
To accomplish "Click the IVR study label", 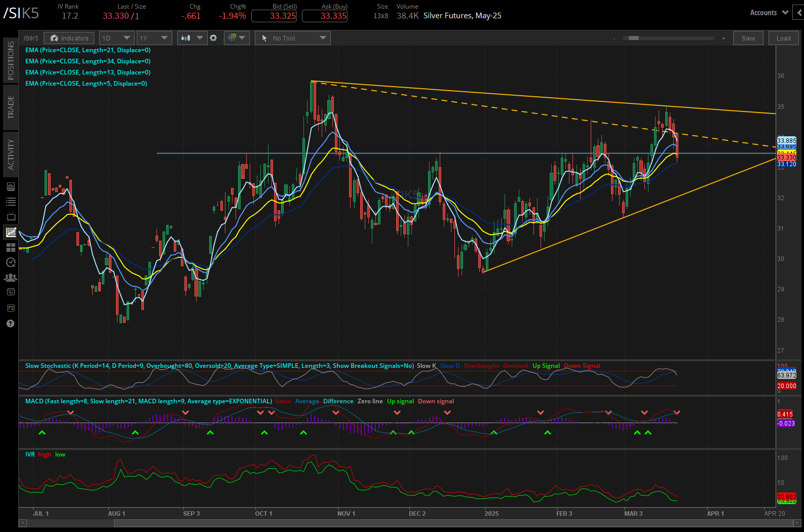I will point(30,454).
